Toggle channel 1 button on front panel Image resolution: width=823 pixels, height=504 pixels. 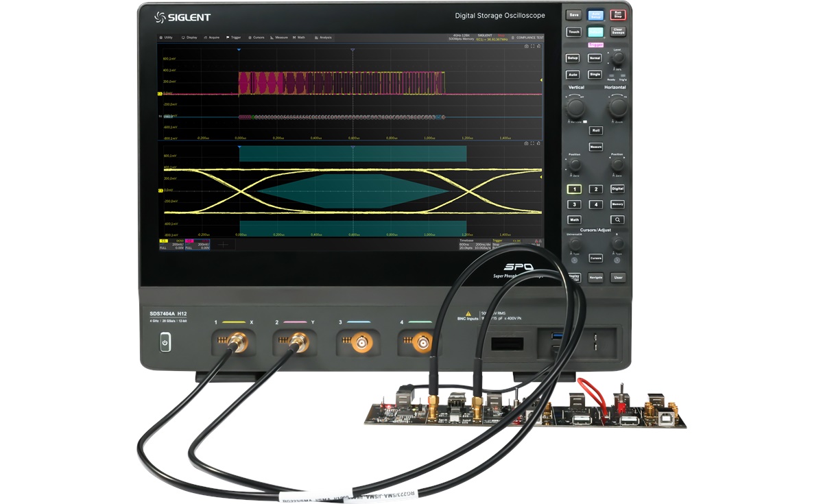point(574,189)
